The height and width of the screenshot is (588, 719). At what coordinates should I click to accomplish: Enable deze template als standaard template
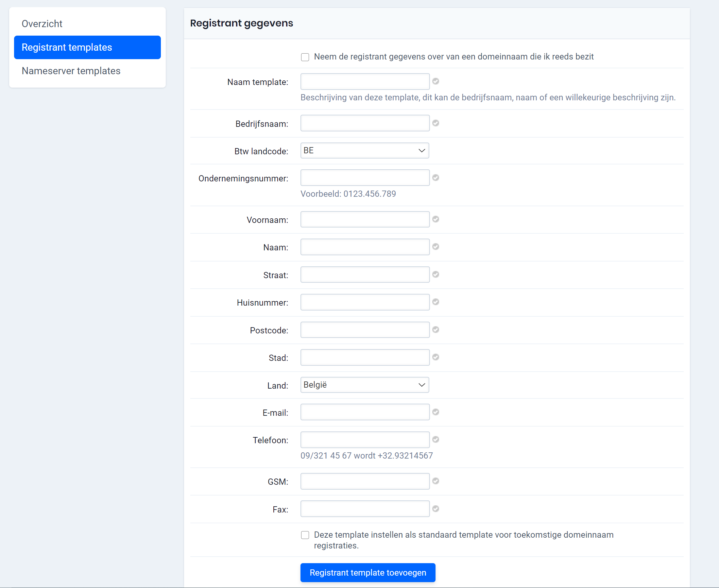305,535
